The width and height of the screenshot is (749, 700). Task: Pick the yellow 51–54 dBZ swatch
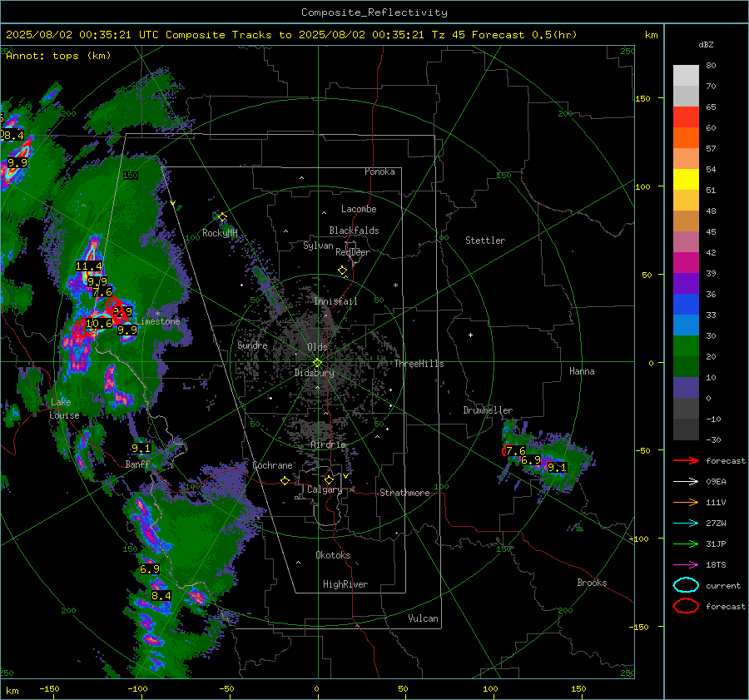(x=686, y=180)
